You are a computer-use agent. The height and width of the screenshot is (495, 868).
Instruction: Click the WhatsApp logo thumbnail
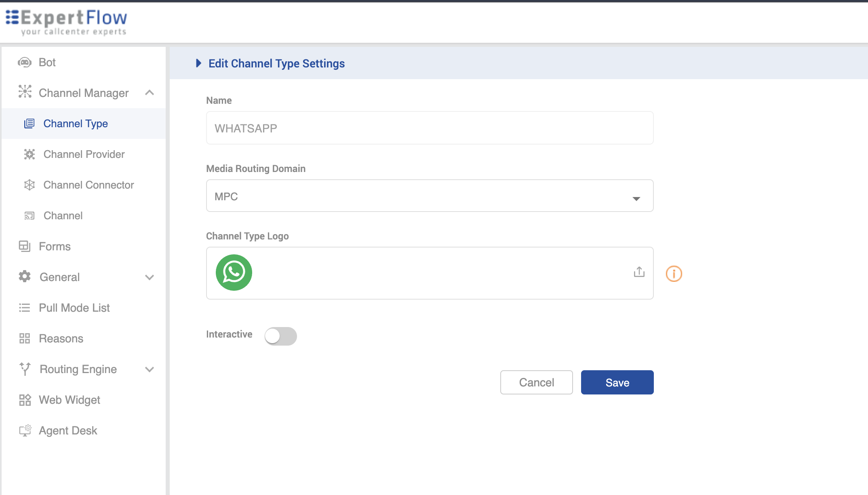234,273
